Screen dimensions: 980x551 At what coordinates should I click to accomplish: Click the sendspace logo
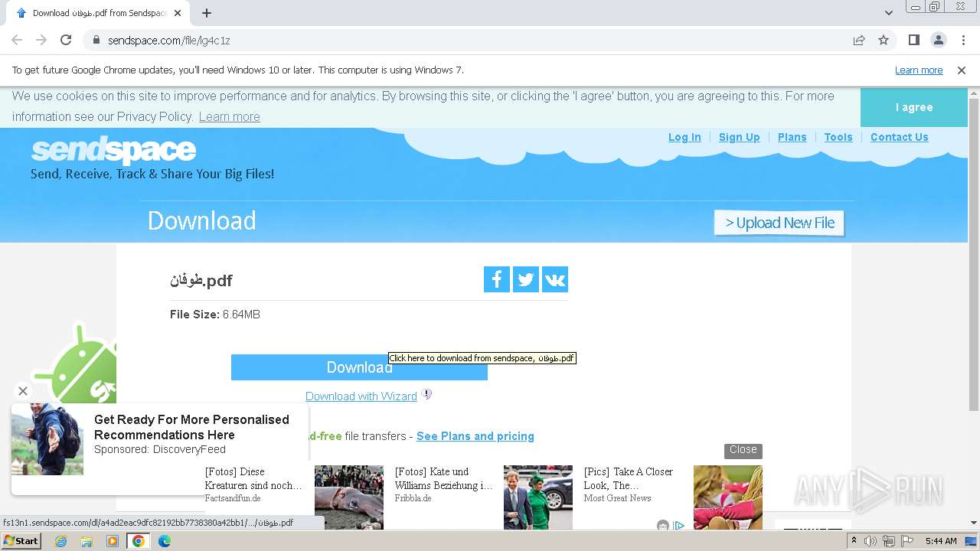(x=113, y=151)
